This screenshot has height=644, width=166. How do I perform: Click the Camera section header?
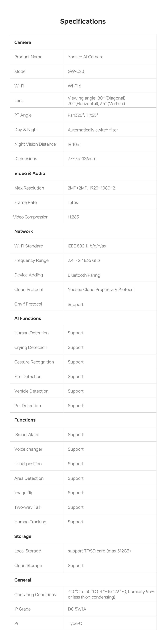23,42
